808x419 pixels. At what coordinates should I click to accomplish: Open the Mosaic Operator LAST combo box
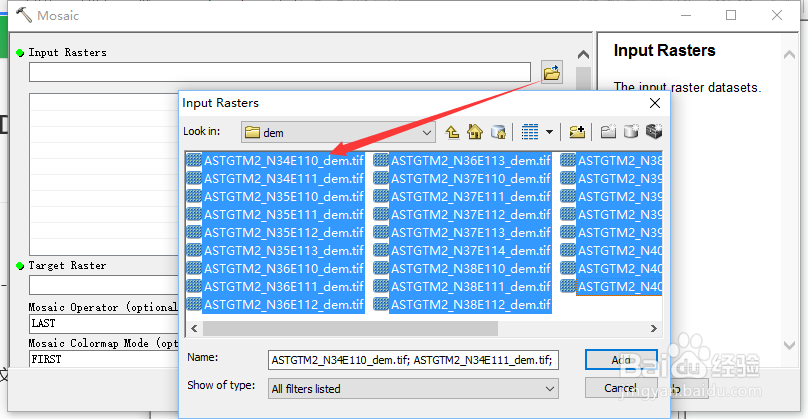(104, 324)
